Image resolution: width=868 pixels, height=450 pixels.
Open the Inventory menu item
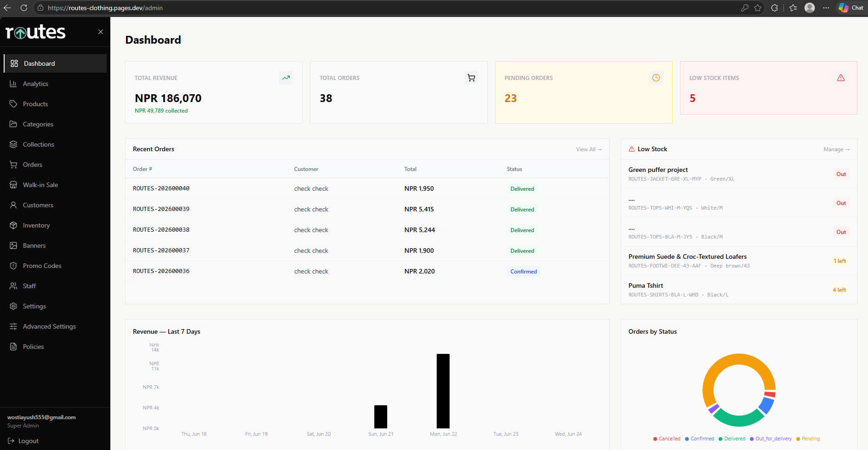[55, 225]
